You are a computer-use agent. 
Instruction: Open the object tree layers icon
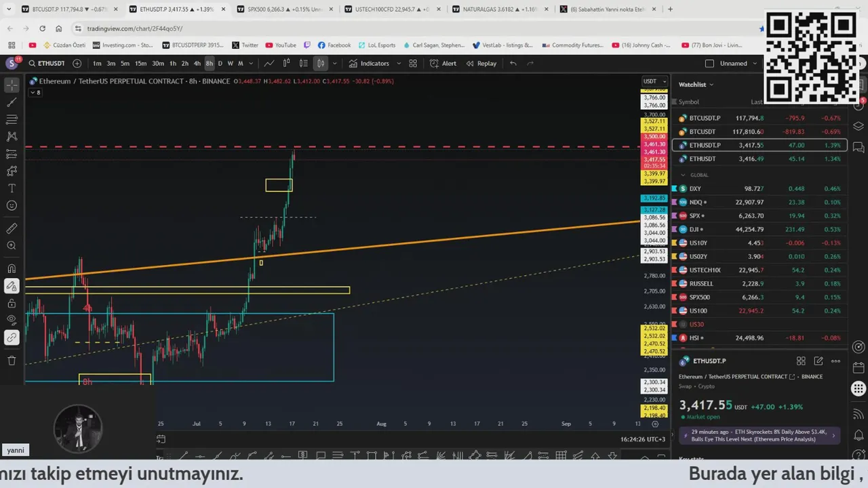pyautogui.click(x=858, y=126)
